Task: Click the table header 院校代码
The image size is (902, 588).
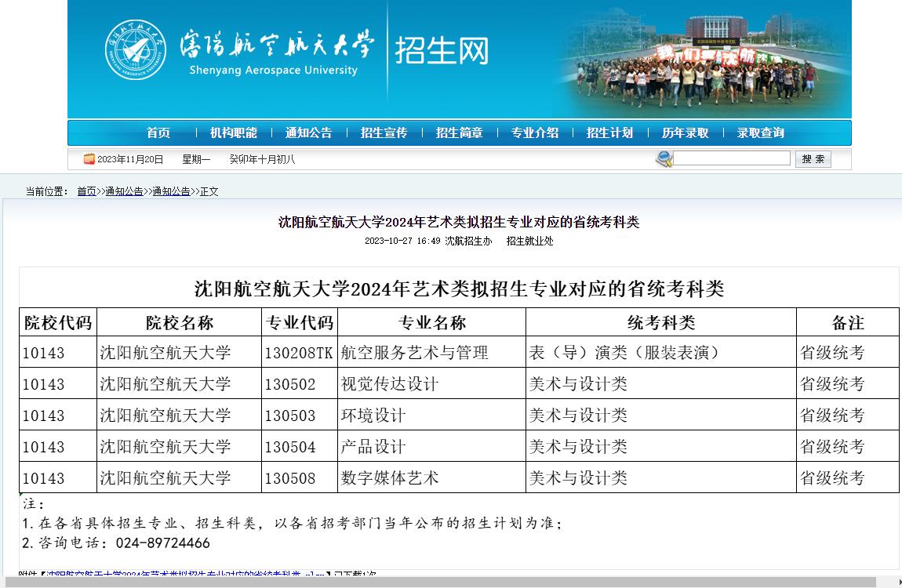Action: (x=58, y=322)
